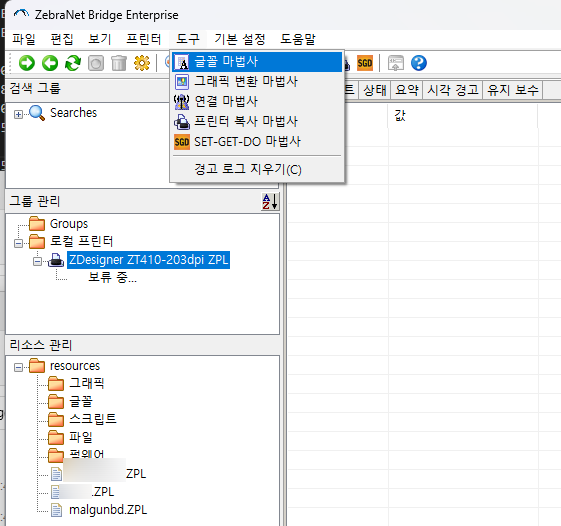This screenshot has width=561, height=526.
Task: Click the magnifier icon beside Searches
Action: 37,113
